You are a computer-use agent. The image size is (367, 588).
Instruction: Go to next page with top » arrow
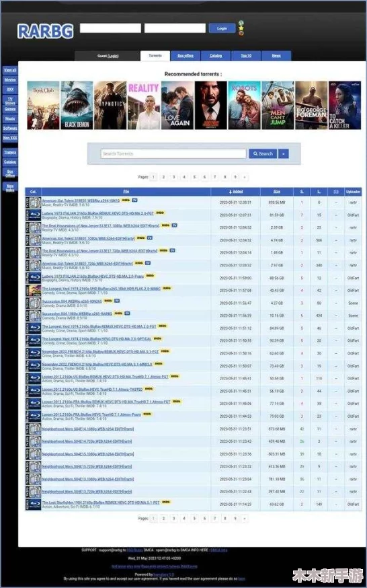tap(245, 177)
